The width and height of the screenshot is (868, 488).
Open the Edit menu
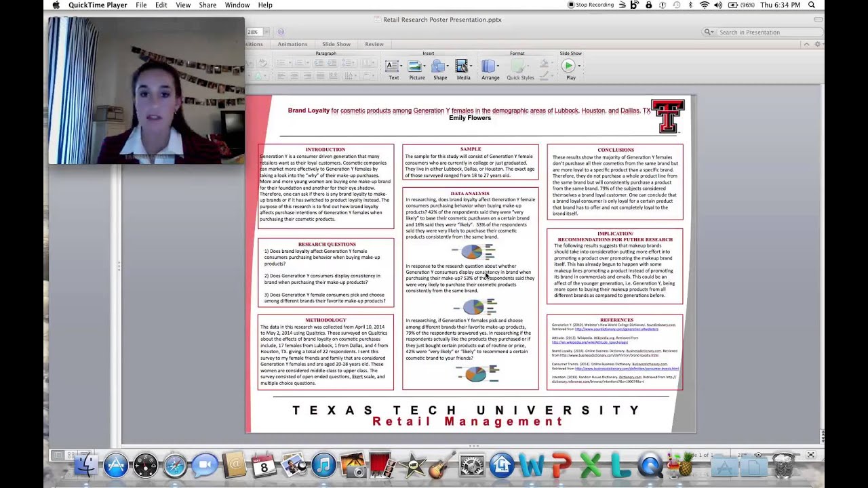(x=161, y=5)
